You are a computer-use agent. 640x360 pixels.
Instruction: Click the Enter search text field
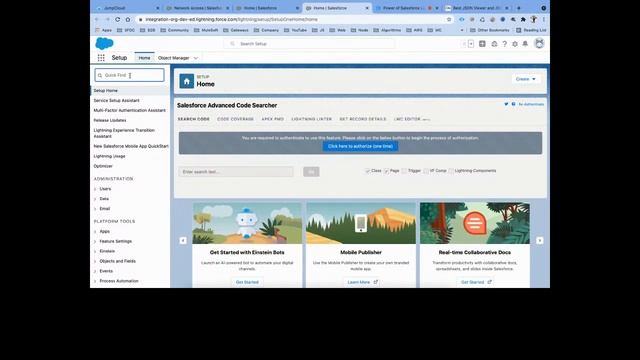click(236, 172)
